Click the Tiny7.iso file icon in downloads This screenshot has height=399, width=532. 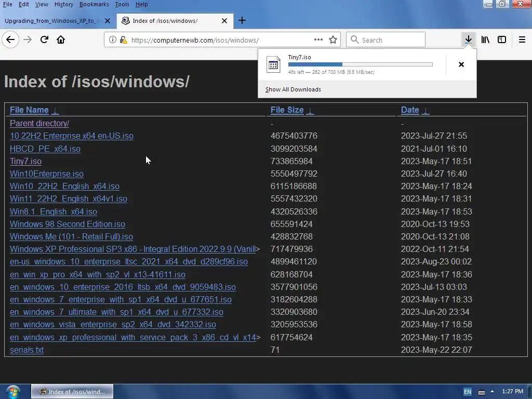[273, 64]
